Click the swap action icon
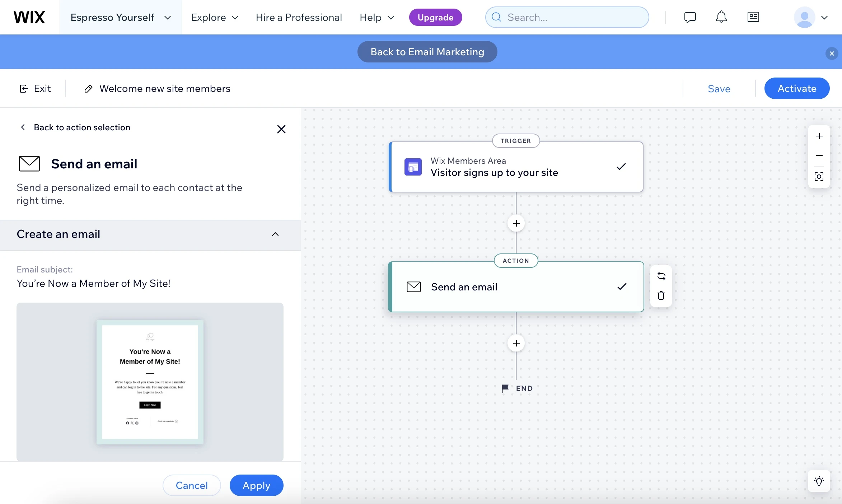Screen dimensions: 842x504 [661, 276]
